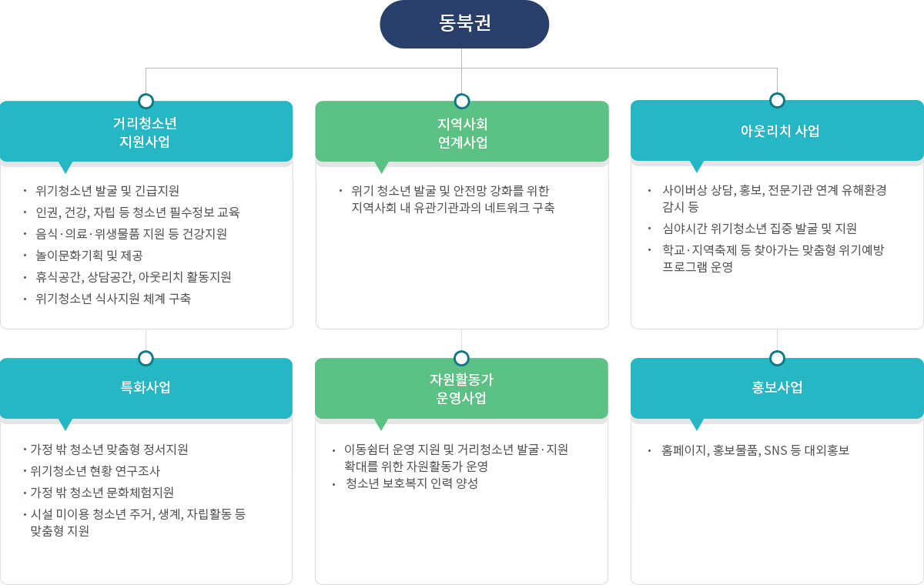The image size is (924, 585).
Task: Click the pointer triangle under 홍보사업
Action: click(697, 424)
